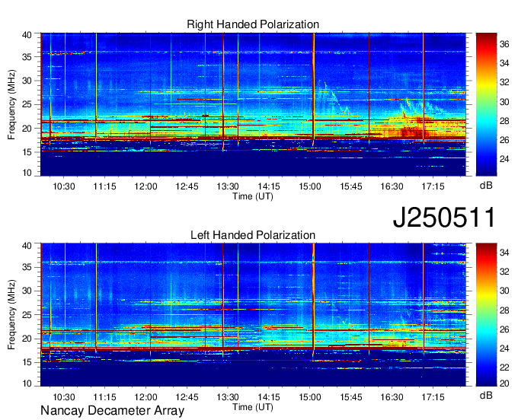Viewport: 518px width, 420px height.
Task: Click the dB label under the lower colorbar
Action: [486, 395]
